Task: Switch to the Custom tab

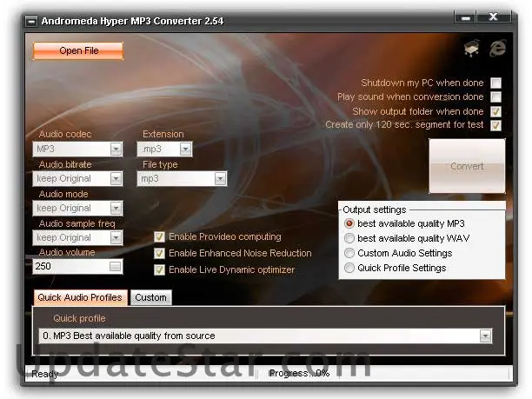Action: [150, 297]
